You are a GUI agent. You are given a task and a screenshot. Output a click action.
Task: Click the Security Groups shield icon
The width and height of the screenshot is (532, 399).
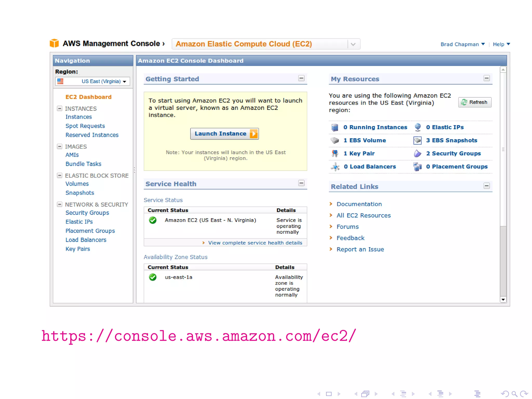pyautogui.click(x=417, y=154)
